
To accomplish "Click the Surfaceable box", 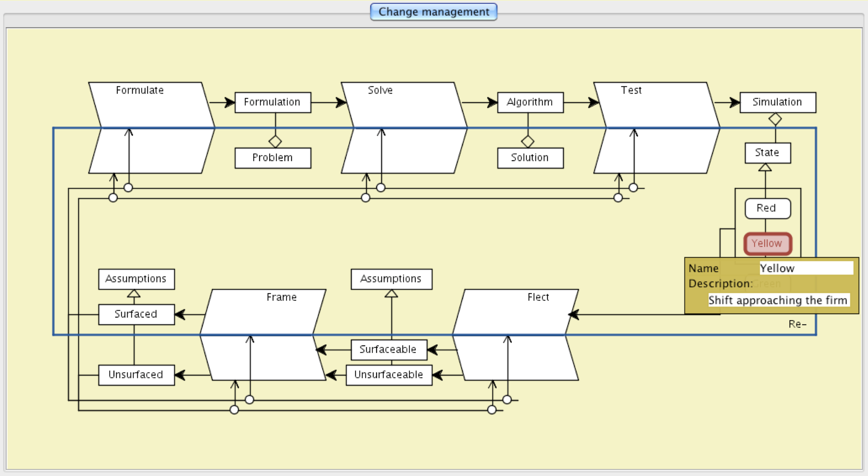I will [388, 350].
